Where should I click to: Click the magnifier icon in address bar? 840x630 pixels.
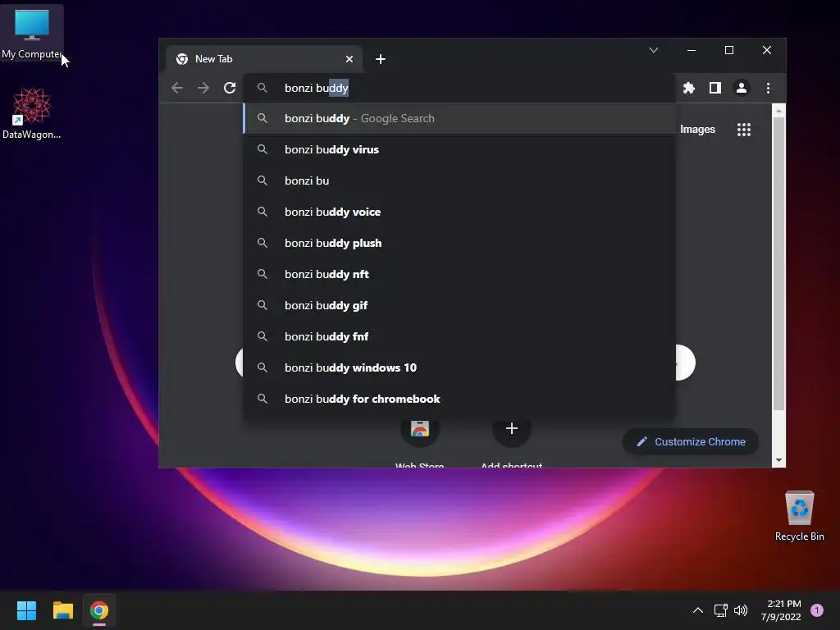click(262, 88)
